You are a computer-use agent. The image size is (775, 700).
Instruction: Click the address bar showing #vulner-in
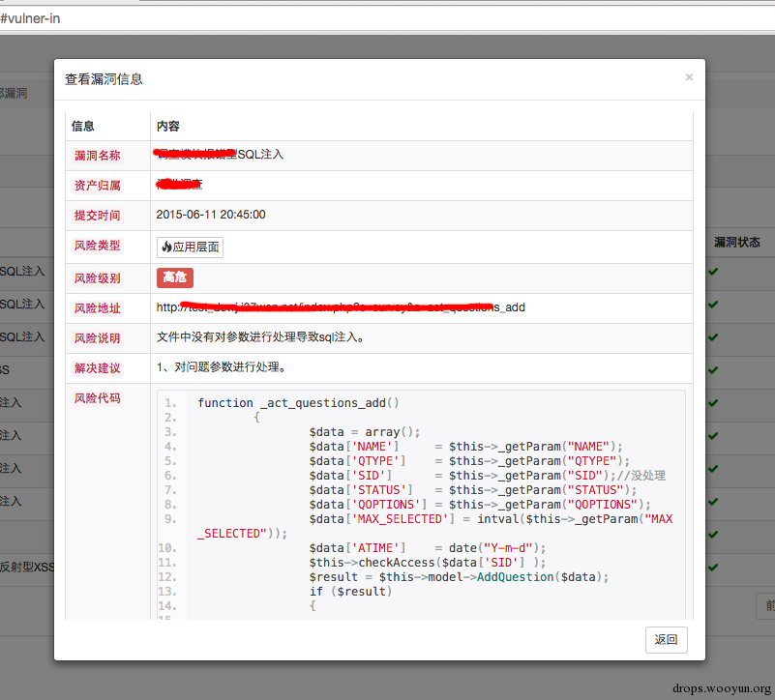[387, 18]
